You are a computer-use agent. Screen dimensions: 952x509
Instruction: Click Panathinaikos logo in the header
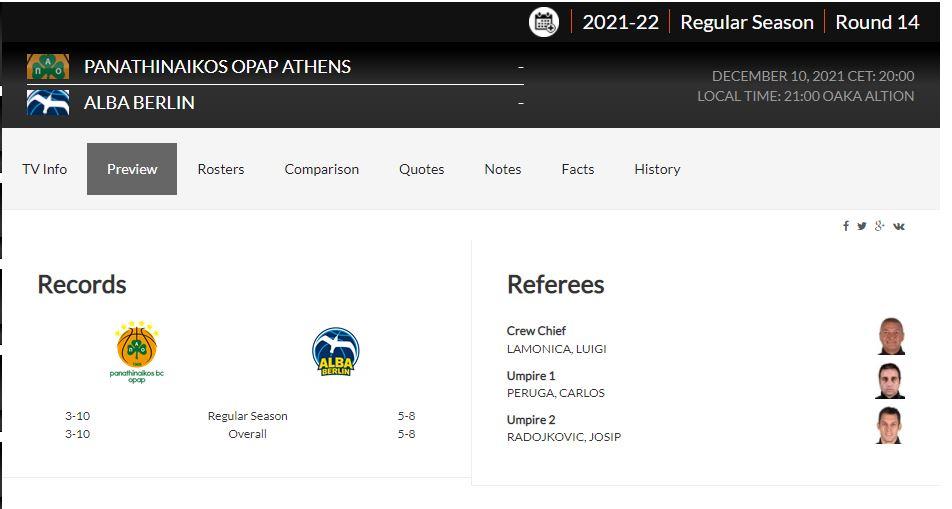click(48, 67)
